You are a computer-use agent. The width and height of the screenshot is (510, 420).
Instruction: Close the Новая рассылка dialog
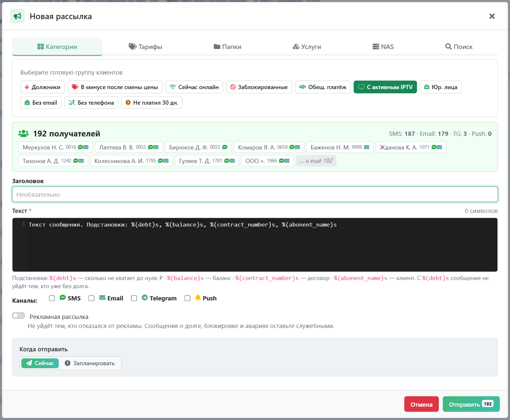point(492,16)
